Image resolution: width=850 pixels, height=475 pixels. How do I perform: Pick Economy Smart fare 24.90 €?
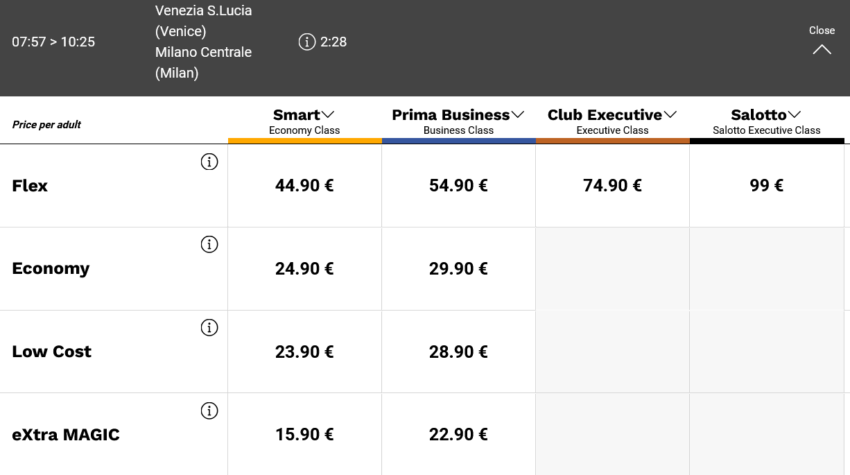pos(304,269)
